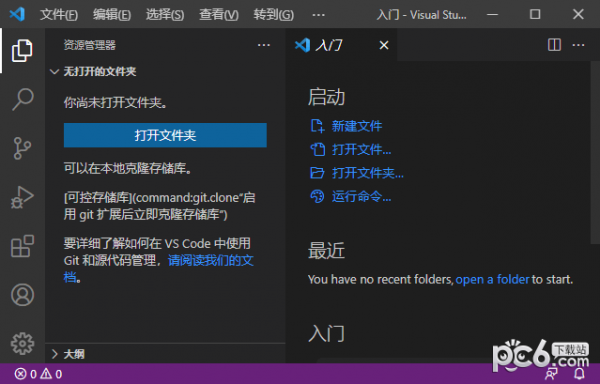Open the 选择(S) menu

[x=165, y=15]
